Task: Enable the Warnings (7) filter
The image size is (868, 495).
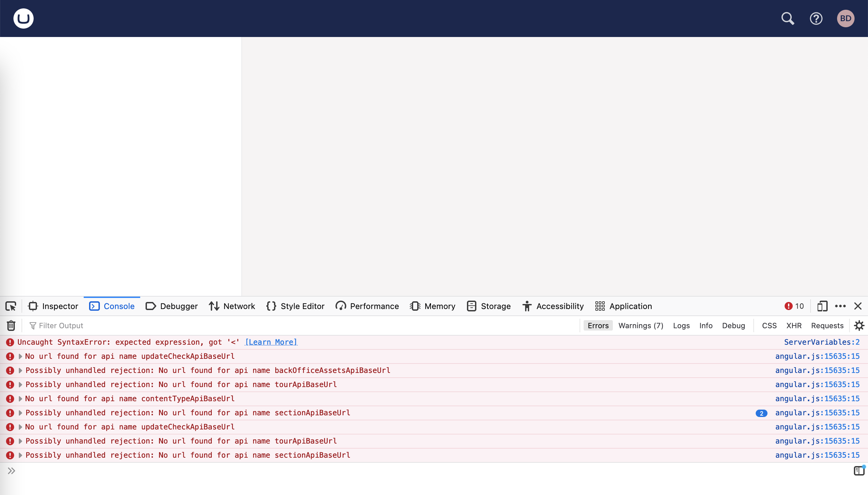Action: click(x=640, y=326)
